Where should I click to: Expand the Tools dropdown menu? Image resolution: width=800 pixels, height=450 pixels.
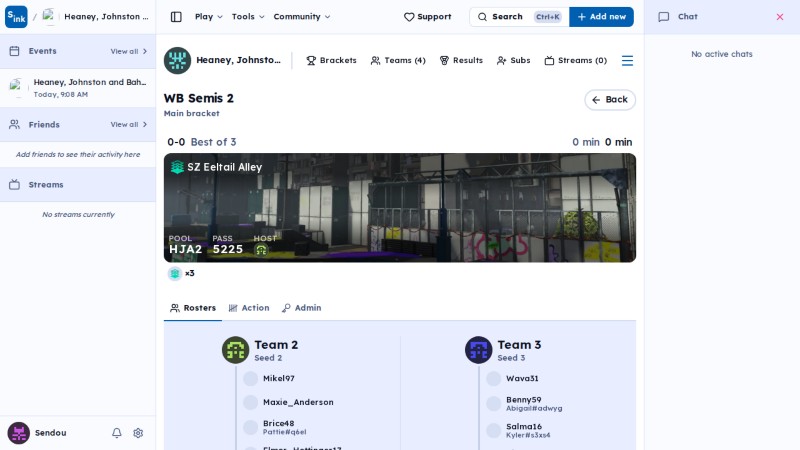point(248,17)
